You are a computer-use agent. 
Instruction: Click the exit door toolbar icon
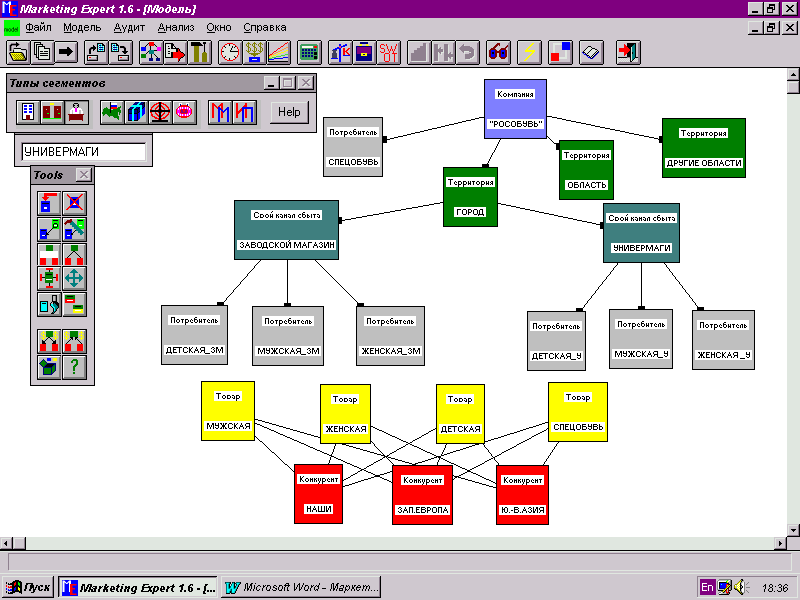tap(628, 53)
